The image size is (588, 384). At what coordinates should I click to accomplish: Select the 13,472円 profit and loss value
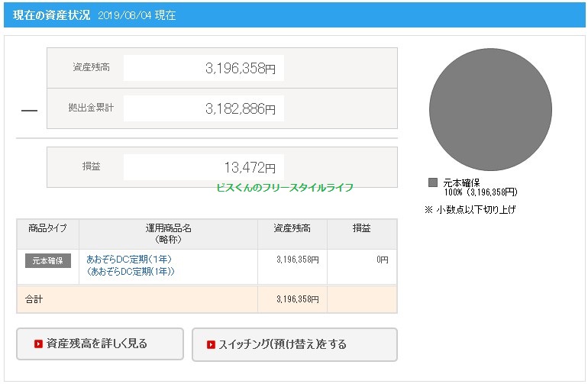[250, 167]
